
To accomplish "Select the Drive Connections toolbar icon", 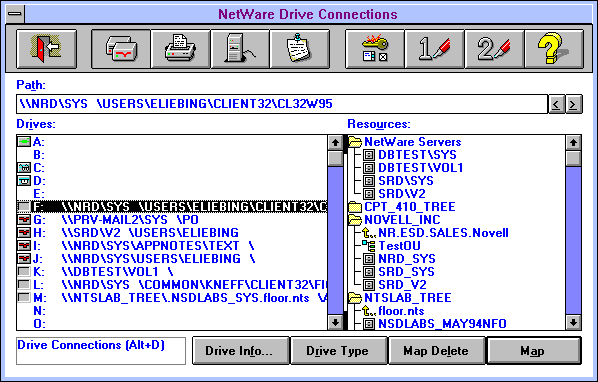I will (121, 49).
